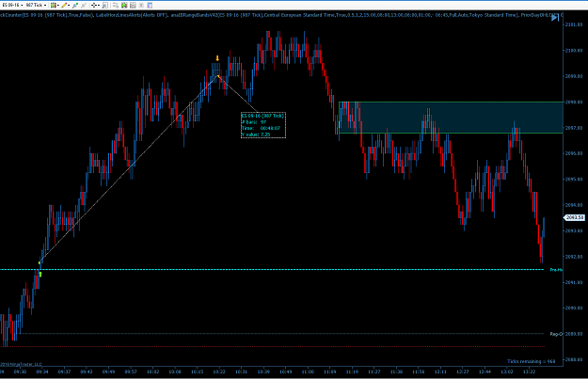Select the green up arrow marker near 09:34

coord(40,275)
